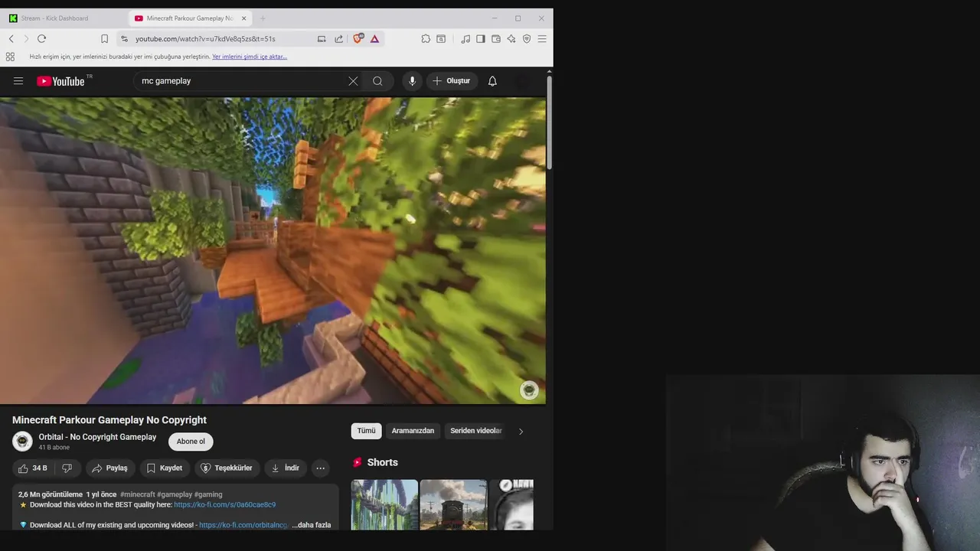This screenshot has width=980, height=551.
Task: Click the Paylaş share button
Action: [x=110, y=468]
